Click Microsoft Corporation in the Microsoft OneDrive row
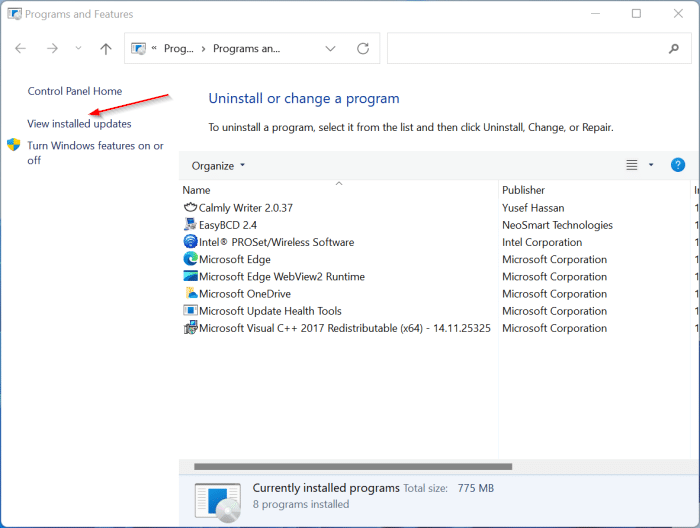Image resolution: width=700 pixels, height=528 pixels. tap(554, 294)
